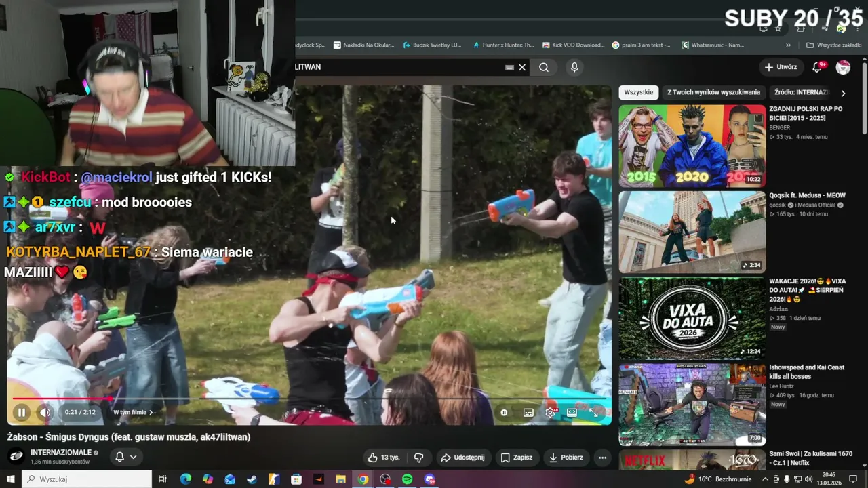Click the Udostępnij share button
The width and height of the screenshot is (868, 488).
pos(463,457)
